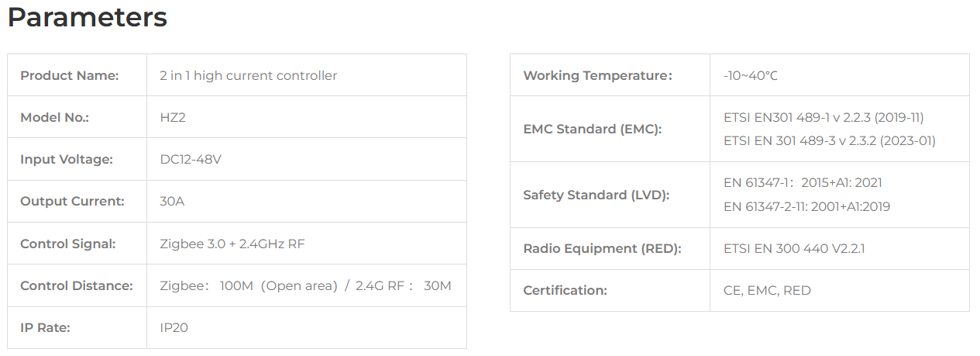Click the -10~40°C temperature value
This screenshot has width=980, height=356.
751,75
